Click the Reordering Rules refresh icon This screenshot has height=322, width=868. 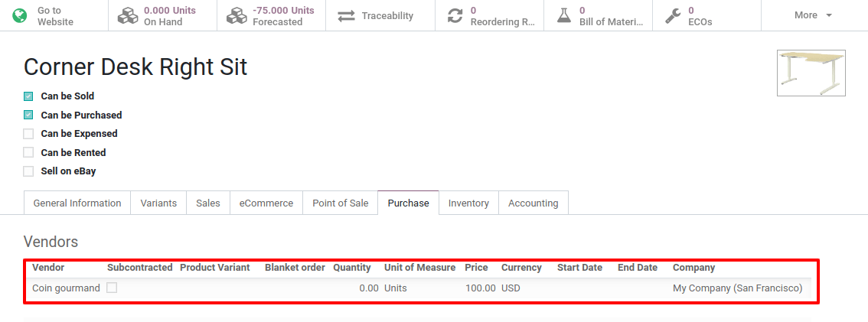pos(455,15)
